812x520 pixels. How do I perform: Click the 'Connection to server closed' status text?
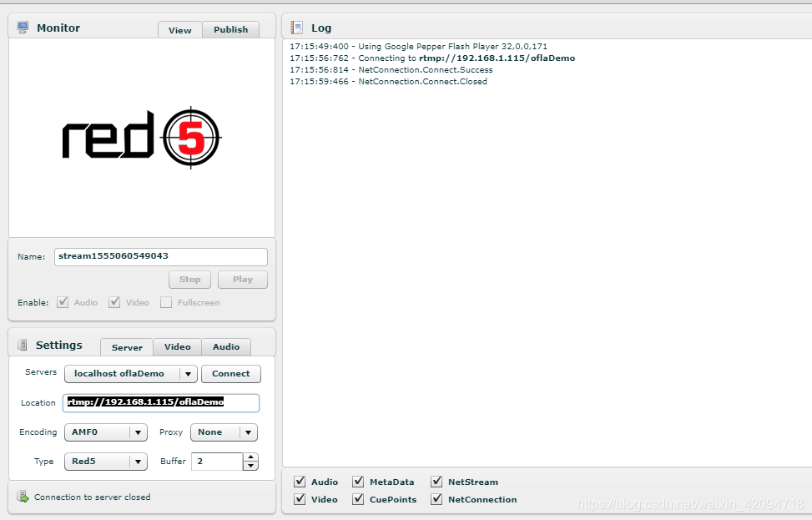click(92, 497)
